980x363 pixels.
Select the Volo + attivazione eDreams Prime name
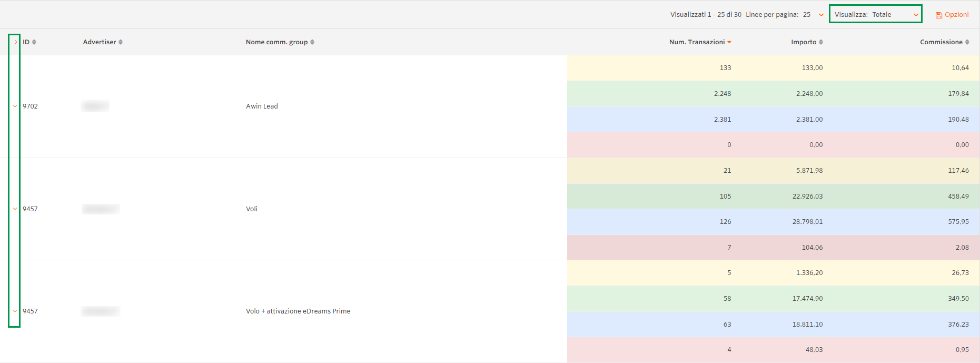[298, 311]
